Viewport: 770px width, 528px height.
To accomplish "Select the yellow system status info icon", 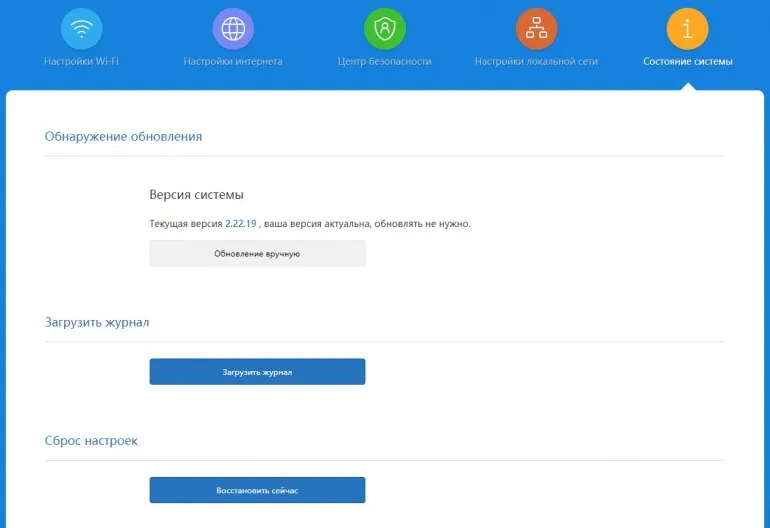I will click(x=687, y=28).
